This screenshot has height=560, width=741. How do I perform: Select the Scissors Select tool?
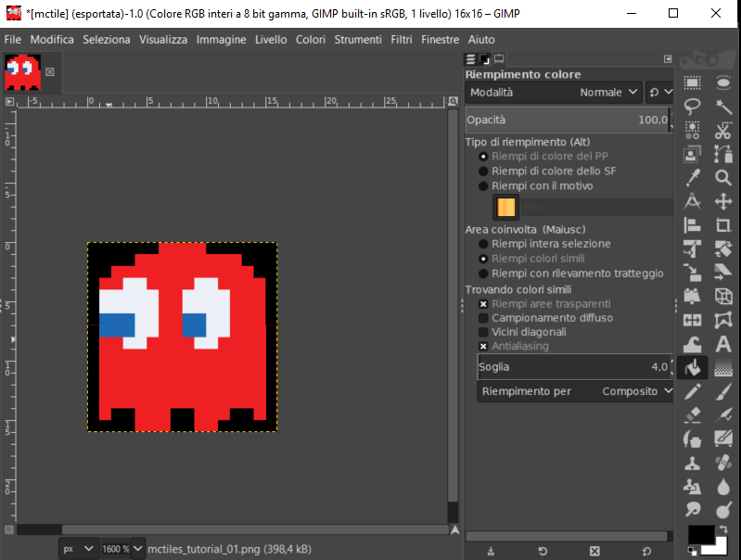(723, 131)
